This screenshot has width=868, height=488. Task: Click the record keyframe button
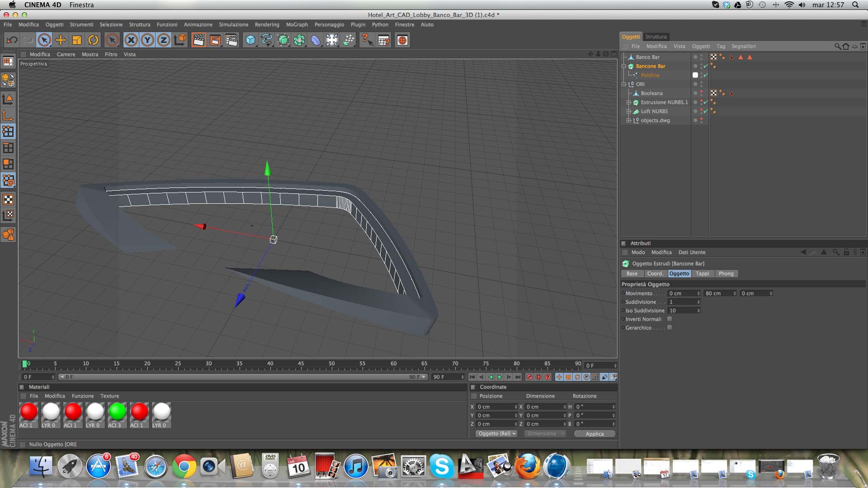click(x=529, y=377)
